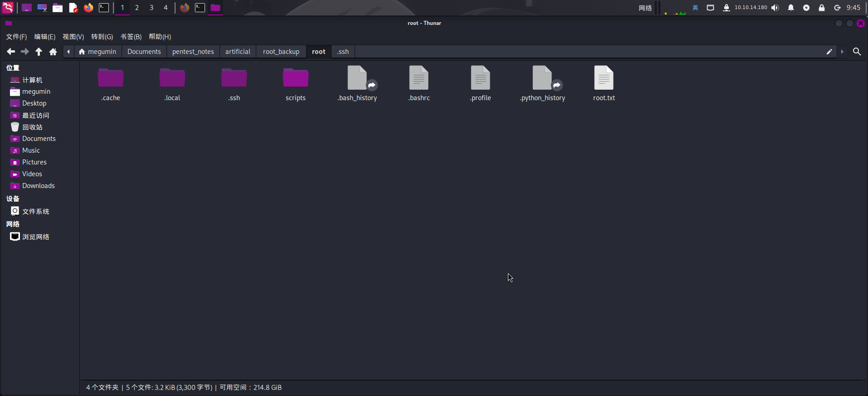Launch the text editor from the panel
Screen dimensions: 868x396
tap(73, 8)
